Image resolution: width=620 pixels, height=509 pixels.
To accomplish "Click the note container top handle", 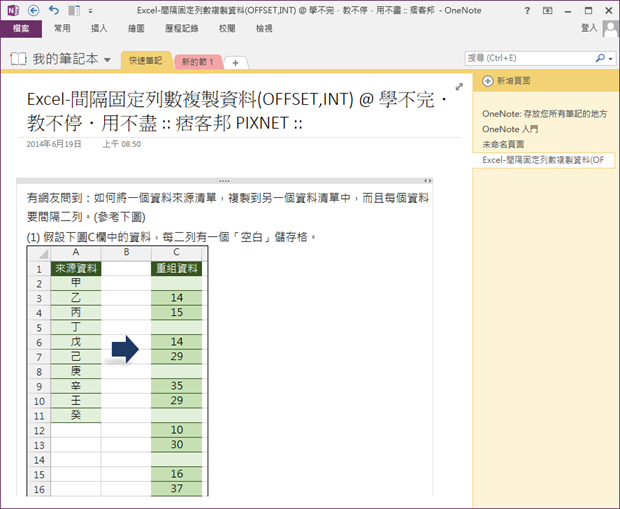I will tap(224, 181).
